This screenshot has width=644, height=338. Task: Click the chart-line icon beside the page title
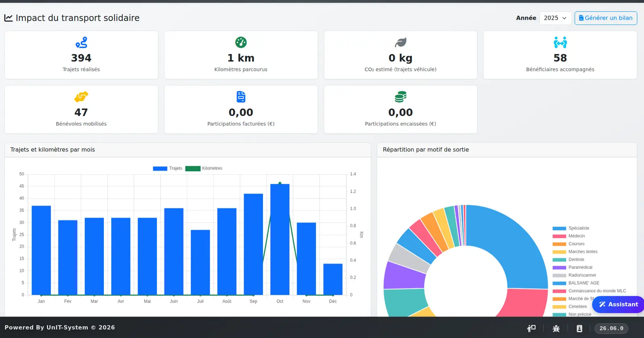click(x=8, y=18)
